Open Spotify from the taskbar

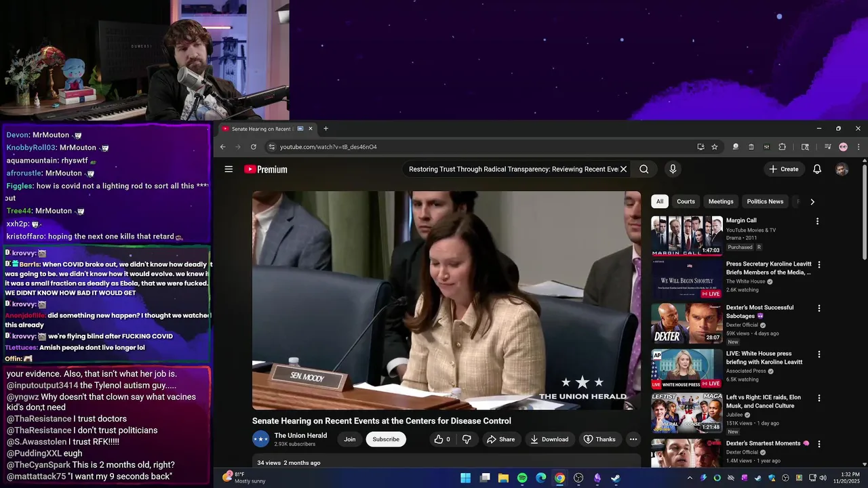coord(522,478)
